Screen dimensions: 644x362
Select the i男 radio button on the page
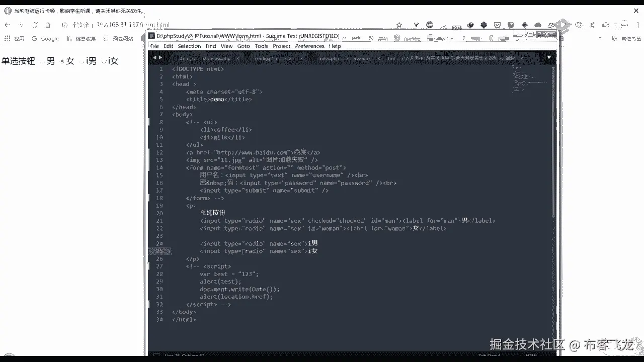point(82,61)
